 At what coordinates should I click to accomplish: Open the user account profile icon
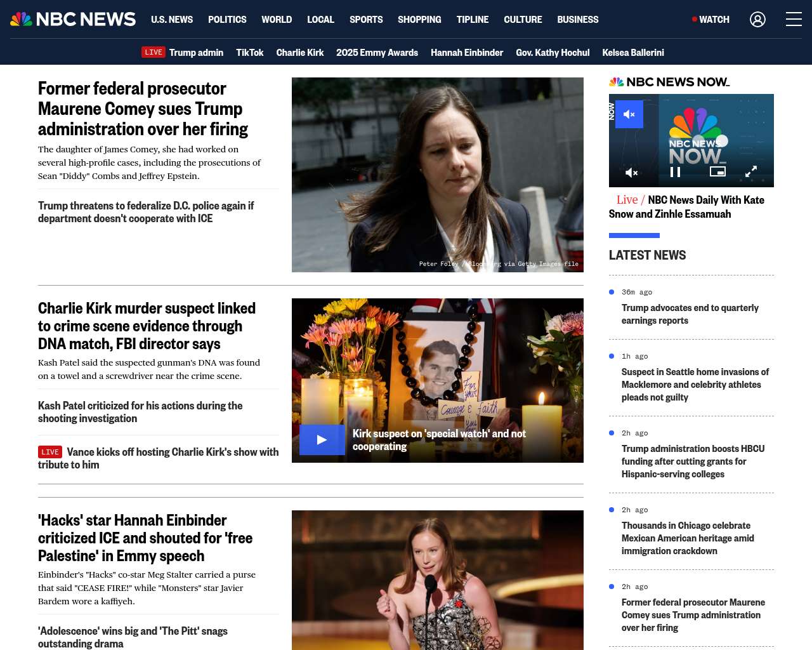(757, 20)
